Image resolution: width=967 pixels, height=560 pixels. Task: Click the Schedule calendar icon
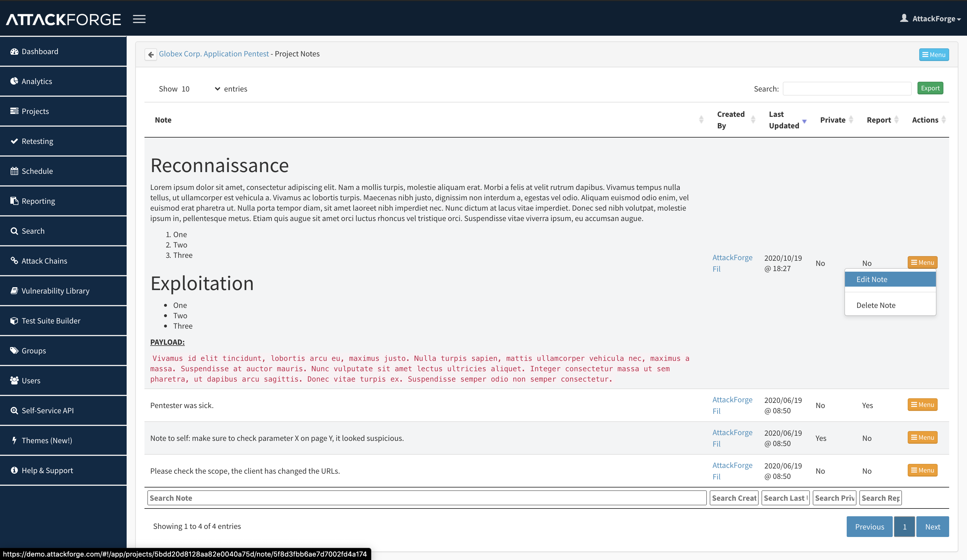(14, 171)
